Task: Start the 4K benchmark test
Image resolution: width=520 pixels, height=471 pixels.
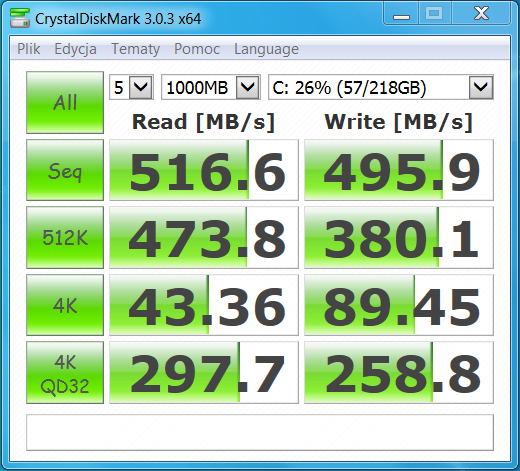Action: coord(65,305)
